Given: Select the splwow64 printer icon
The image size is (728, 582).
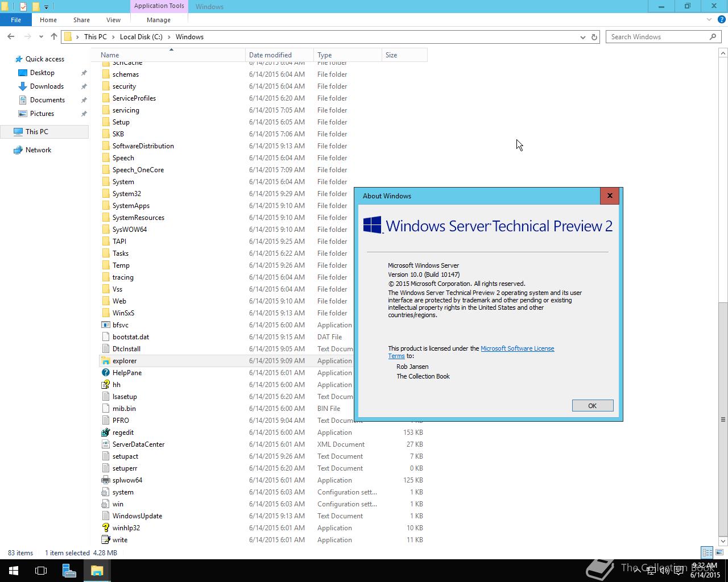Looking at the screenshot, I should coord(105,480).
